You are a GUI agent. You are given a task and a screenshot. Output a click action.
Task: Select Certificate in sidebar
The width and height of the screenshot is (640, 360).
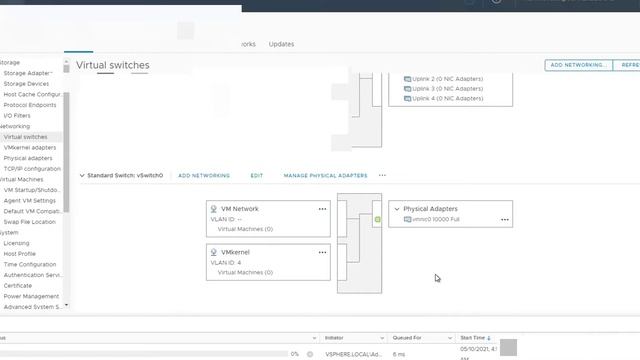[18, 285]
